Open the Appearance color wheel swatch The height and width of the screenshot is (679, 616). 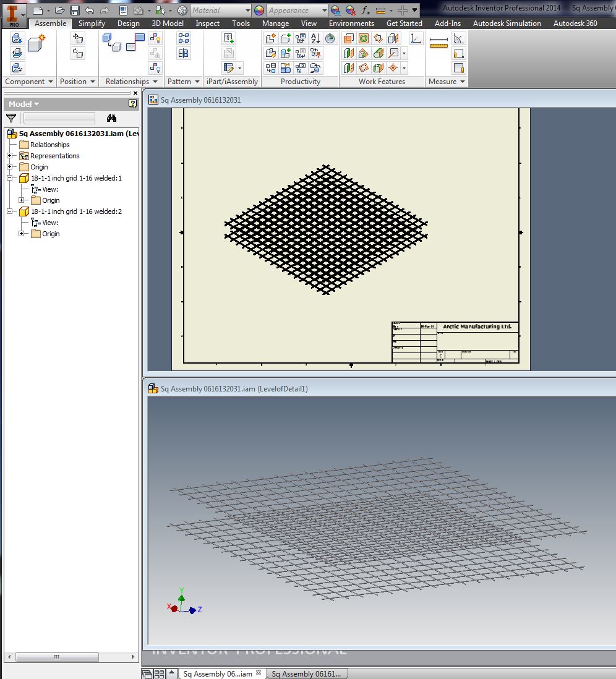259,10
